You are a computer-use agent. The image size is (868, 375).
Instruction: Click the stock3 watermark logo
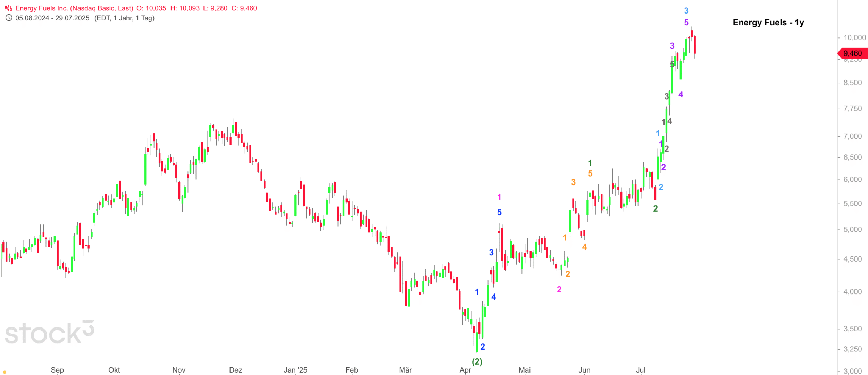[49, 332]
